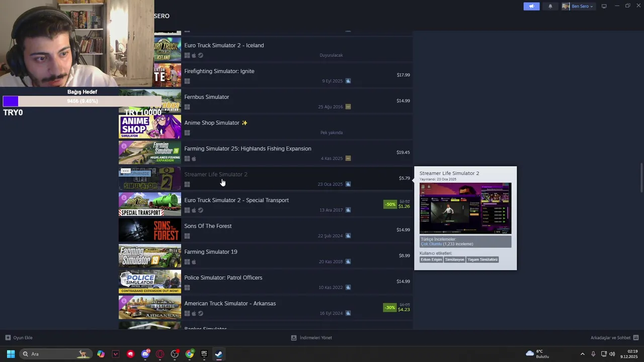Click wishlist icon on Special Transport row
Viewport: 644px width, 362px height.
click(x=348, y=210)
